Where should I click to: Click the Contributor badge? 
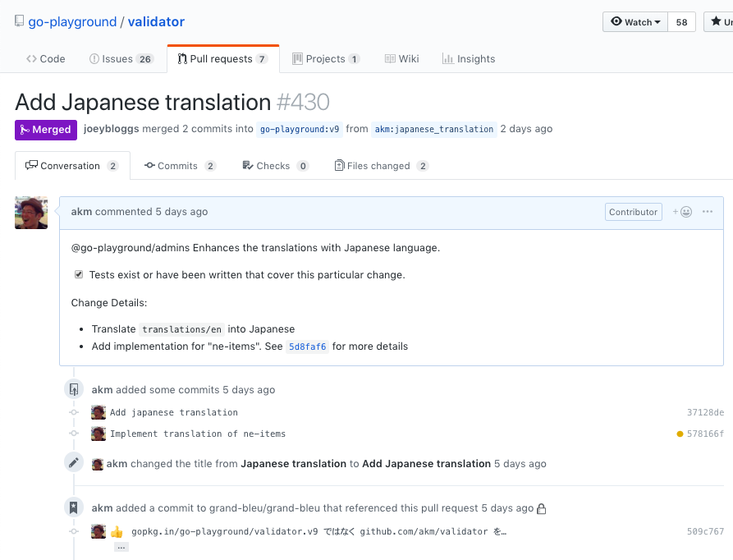coord(634,212)
